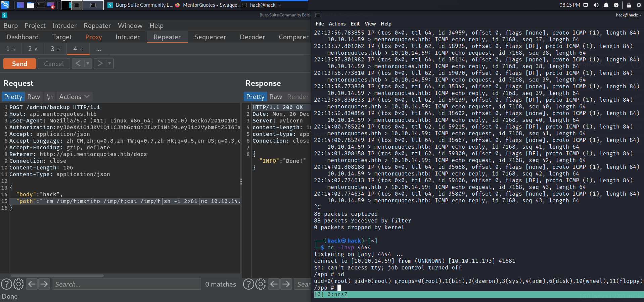This screenshot has height=302, width=644.
Task: Select Repeater request tab 3
Action: point(55,49)
